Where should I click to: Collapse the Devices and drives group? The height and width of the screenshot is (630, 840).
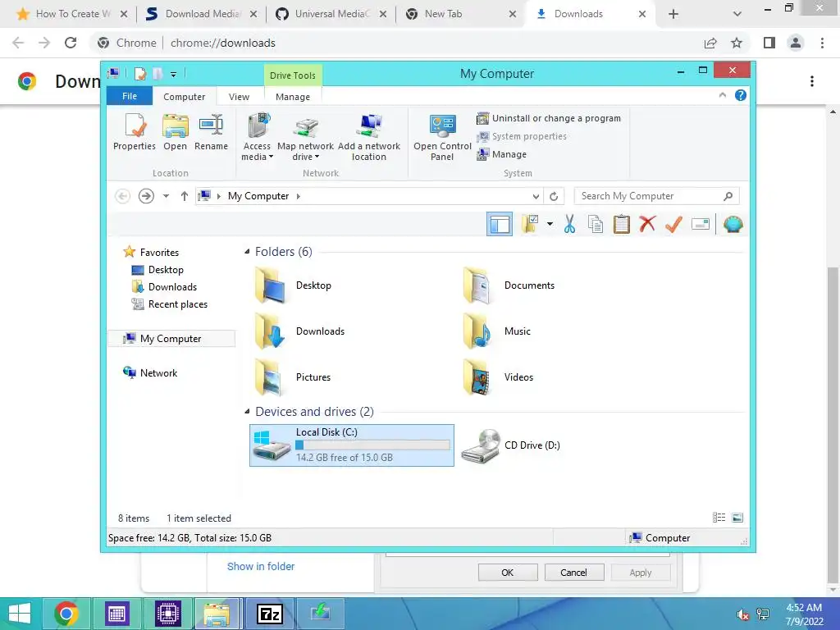coord(246,412)
